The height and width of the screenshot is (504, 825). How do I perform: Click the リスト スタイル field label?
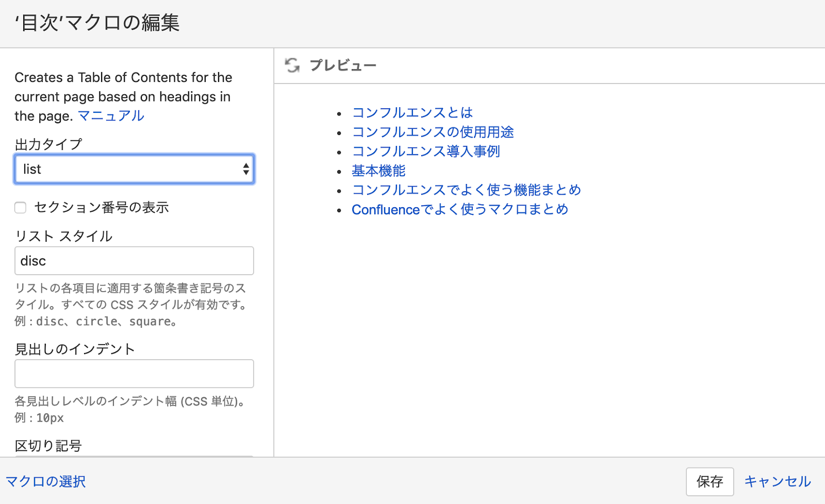coord(64,236)
